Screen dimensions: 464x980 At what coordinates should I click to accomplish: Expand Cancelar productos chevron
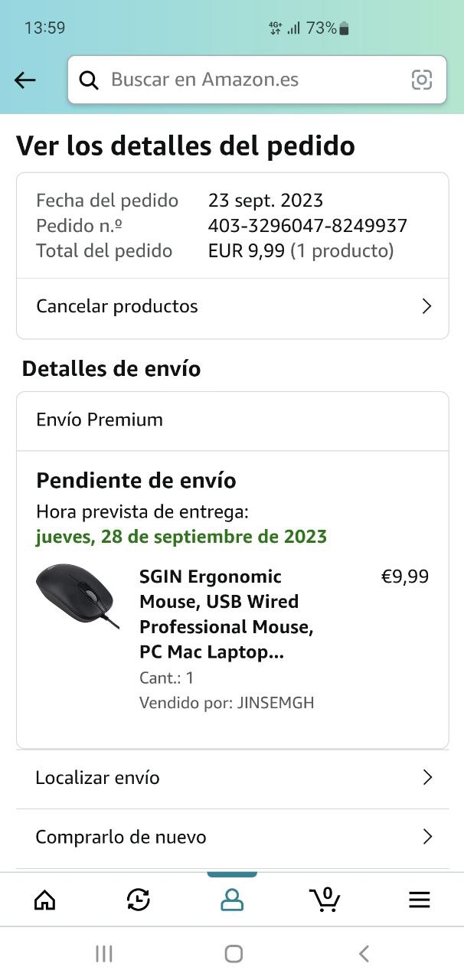pyautogui.click(x=426, y=307)
